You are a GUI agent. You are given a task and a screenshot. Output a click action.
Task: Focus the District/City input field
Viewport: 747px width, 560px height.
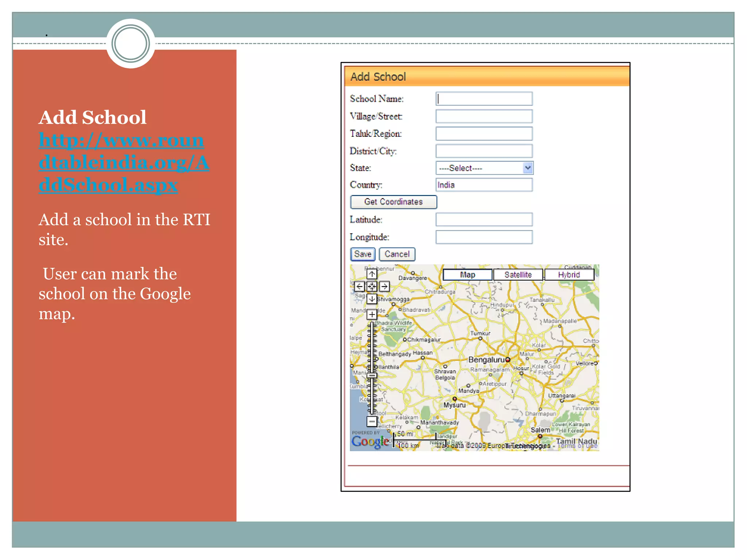click(x=484, y=151)
